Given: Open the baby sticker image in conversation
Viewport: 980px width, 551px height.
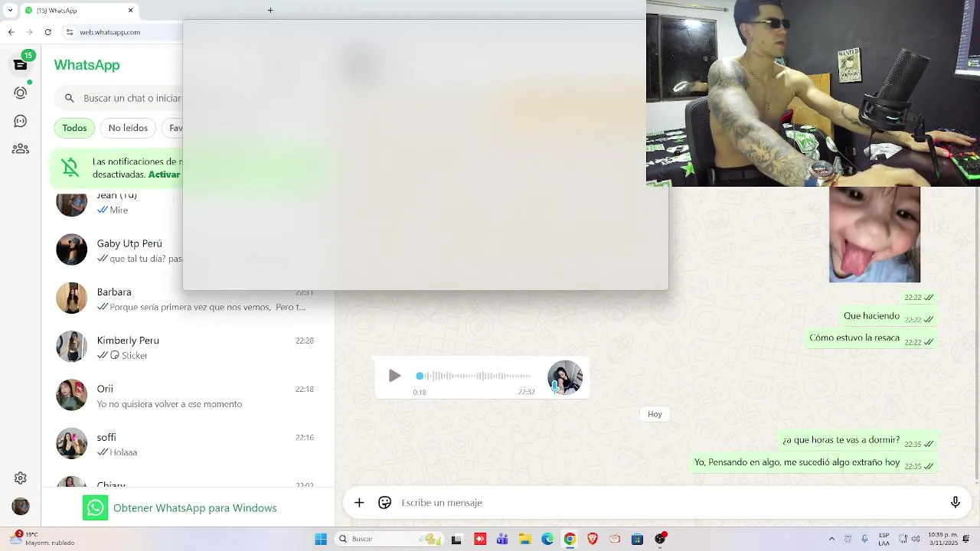Looking at the screenshot, I should (x=874, y=235).
